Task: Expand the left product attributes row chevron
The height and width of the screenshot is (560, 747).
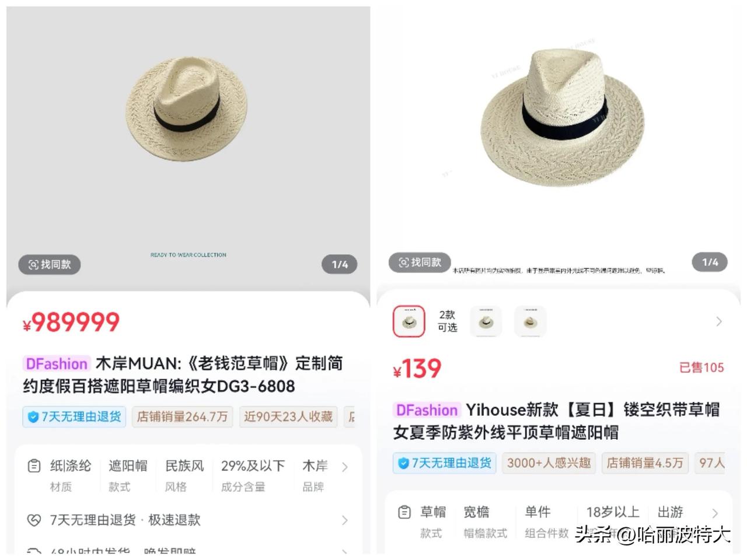Action: tap(345, 467)
